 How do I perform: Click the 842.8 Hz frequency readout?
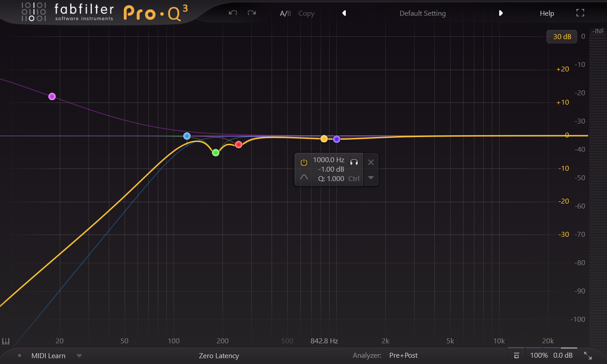pos(324,341)
